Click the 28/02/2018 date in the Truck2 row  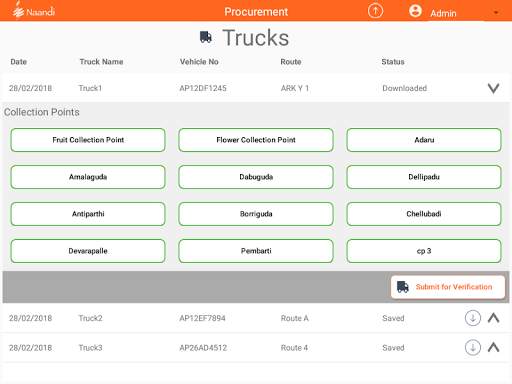30,318
